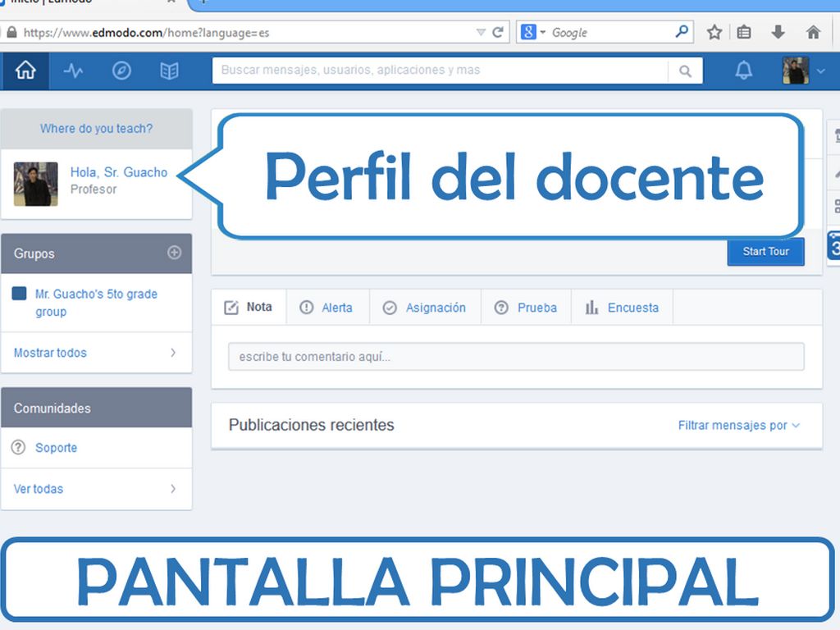Screen dimensions: 840x630
Task: Open Filtrar mensajes por dropdown
Action: (x=738, y=425)
